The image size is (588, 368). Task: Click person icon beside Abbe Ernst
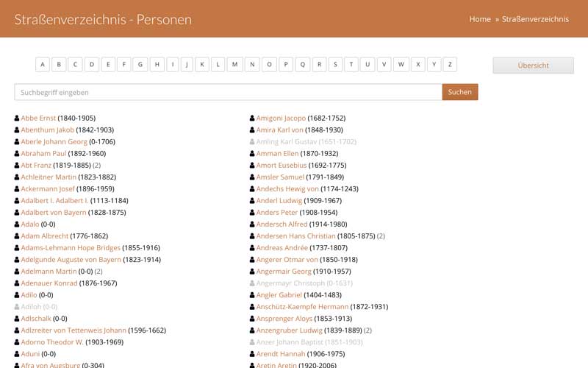17,118
